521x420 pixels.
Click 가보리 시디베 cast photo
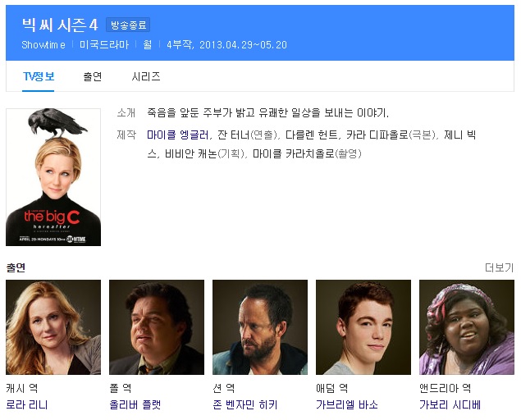pos(467,327)
